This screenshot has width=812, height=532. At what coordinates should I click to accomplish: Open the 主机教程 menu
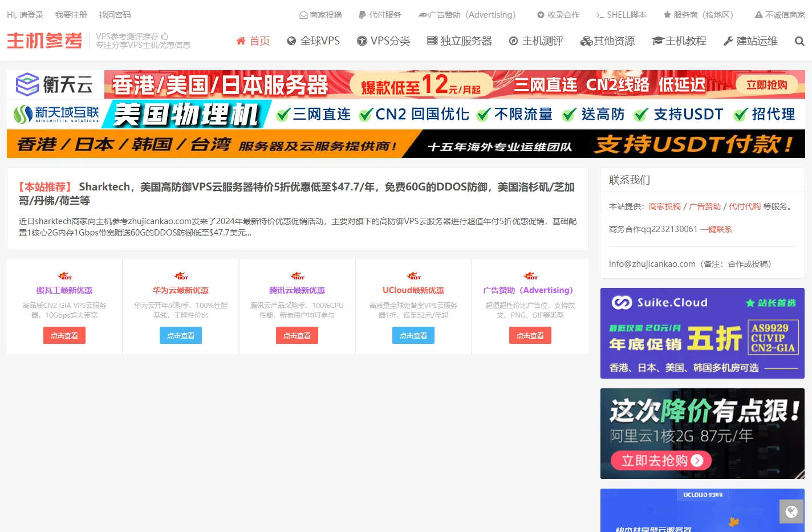679,41
